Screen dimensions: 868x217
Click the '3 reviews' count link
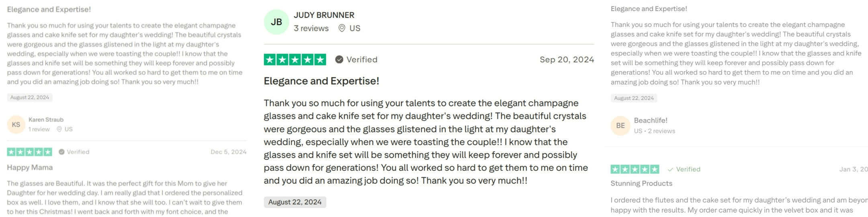click(311, 28)
